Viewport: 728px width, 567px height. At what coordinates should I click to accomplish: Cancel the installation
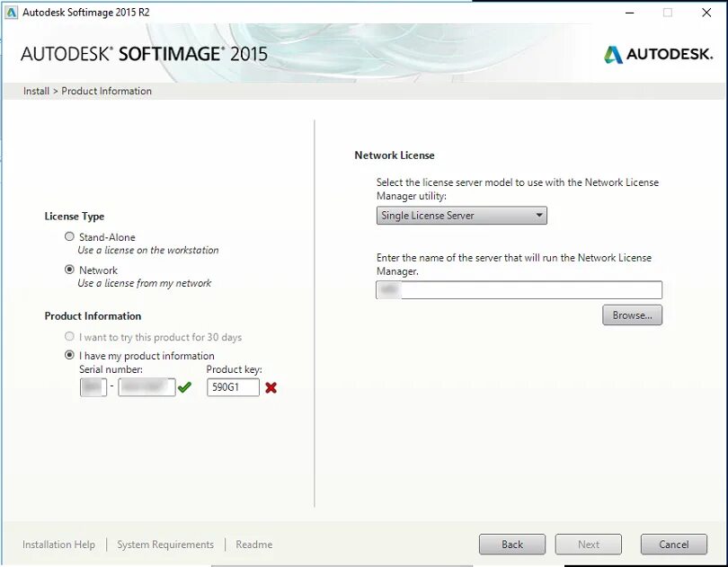[x=674, y=545]
